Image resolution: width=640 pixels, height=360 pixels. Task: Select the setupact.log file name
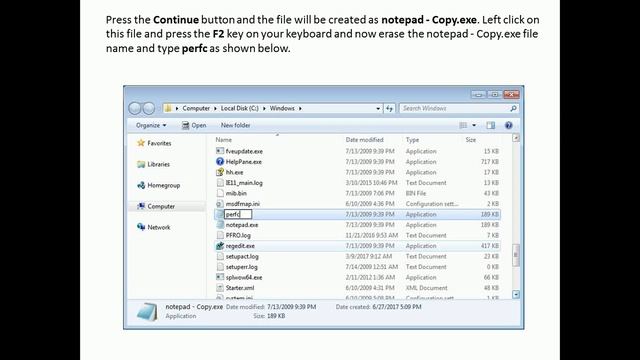242,256
